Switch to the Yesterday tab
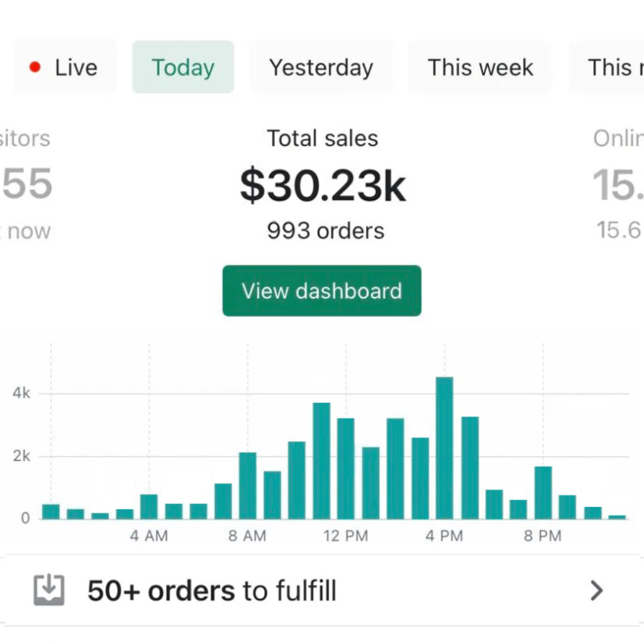 (321, 67)
